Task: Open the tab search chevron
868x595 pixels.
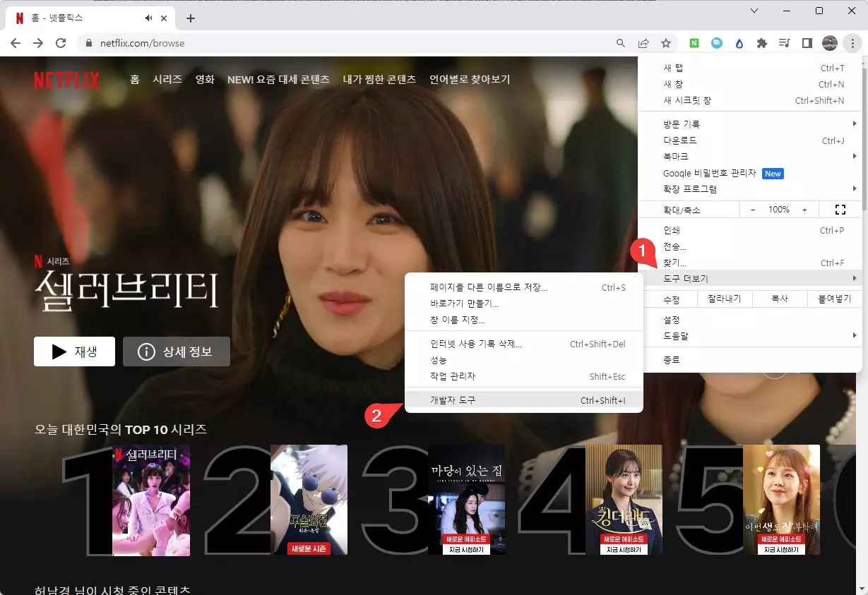Action: [x=754, y=11]
